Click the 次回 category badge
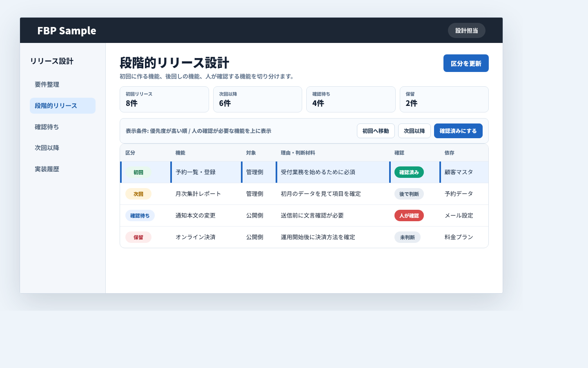 click(x=138, y=194)
